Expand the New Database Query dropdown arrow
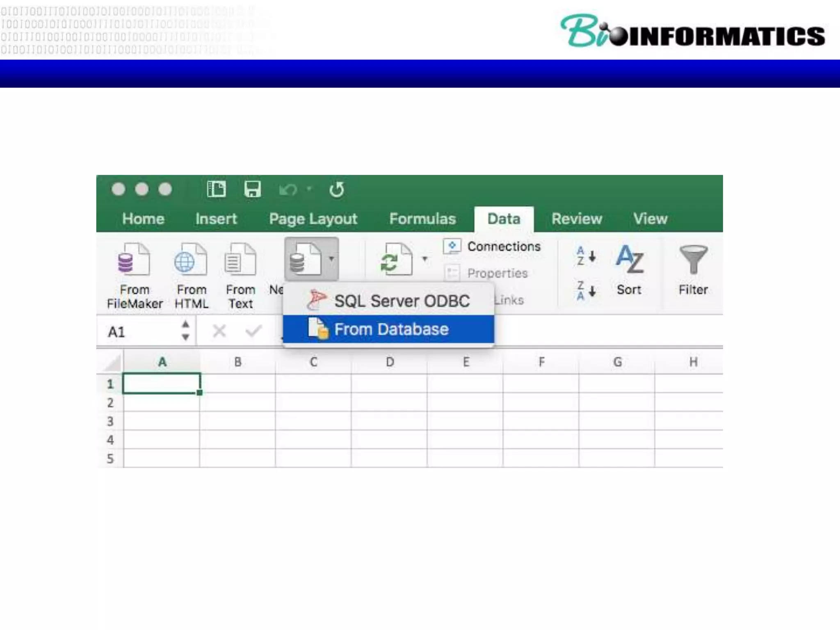Viewport: 840px width, 630px height. tap(331, 259)
